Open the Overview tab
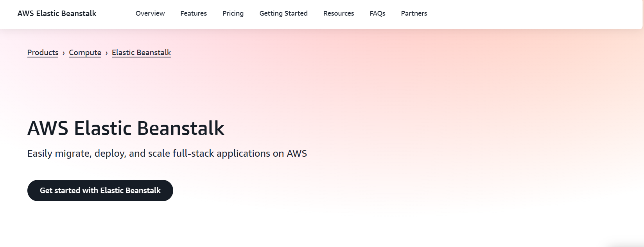 [150, 13]
